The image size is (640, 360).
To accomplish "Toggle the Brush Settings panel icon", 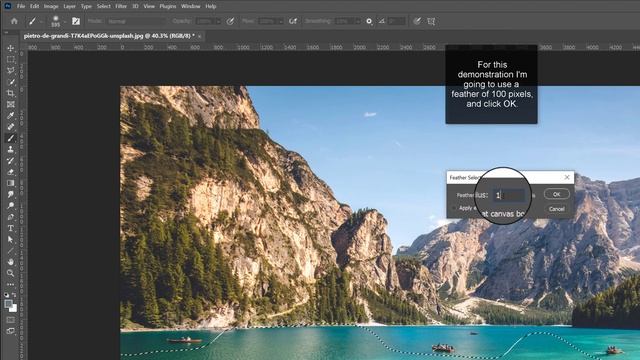I will tap(76, 21).
